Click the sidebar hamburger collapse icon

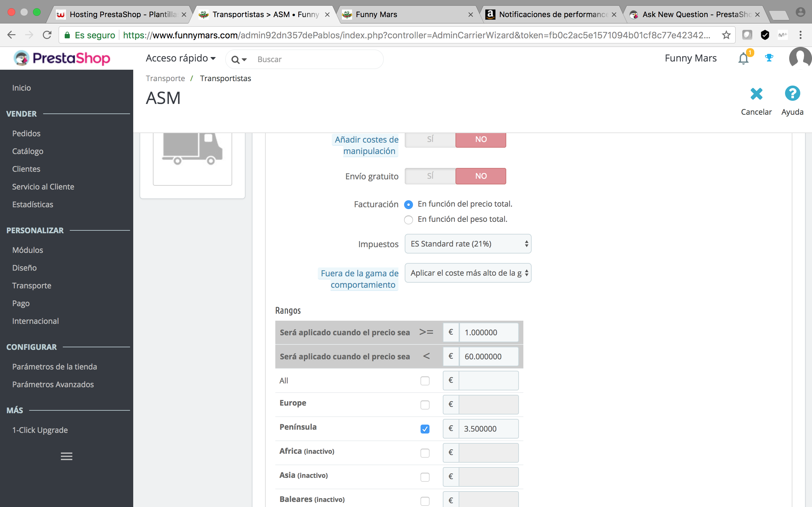pyautogui.click(x=66, y=456)
